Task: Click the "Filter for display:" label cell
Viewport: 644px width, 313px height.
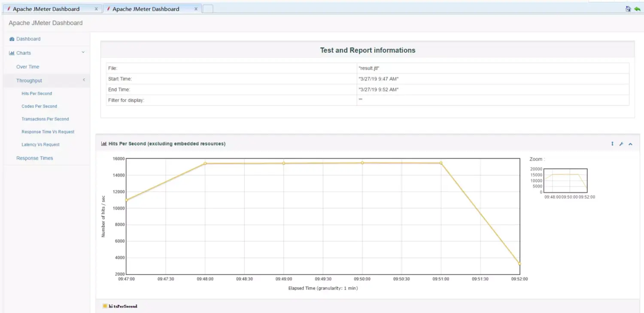Action: point(231,100)
